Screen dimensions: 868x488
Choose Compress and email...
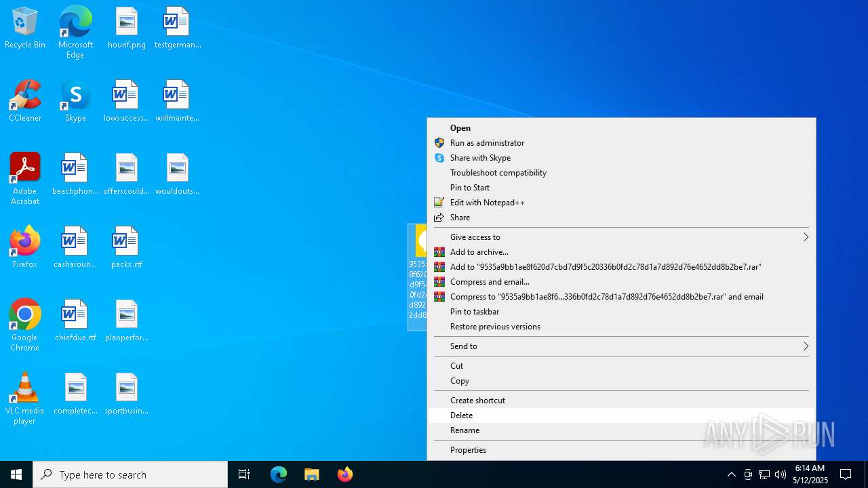(621, 282)
